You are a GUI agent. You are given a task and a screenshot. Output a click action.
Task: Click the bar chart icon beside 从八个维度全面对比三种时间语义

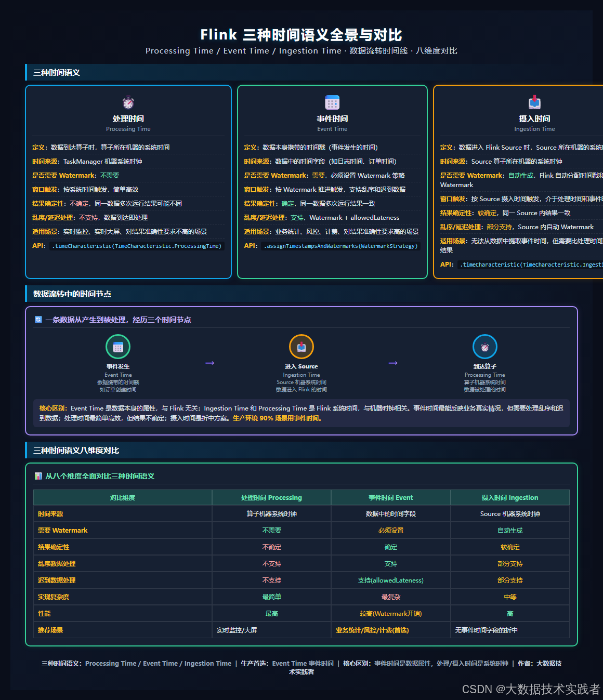[x=38, y=476]
